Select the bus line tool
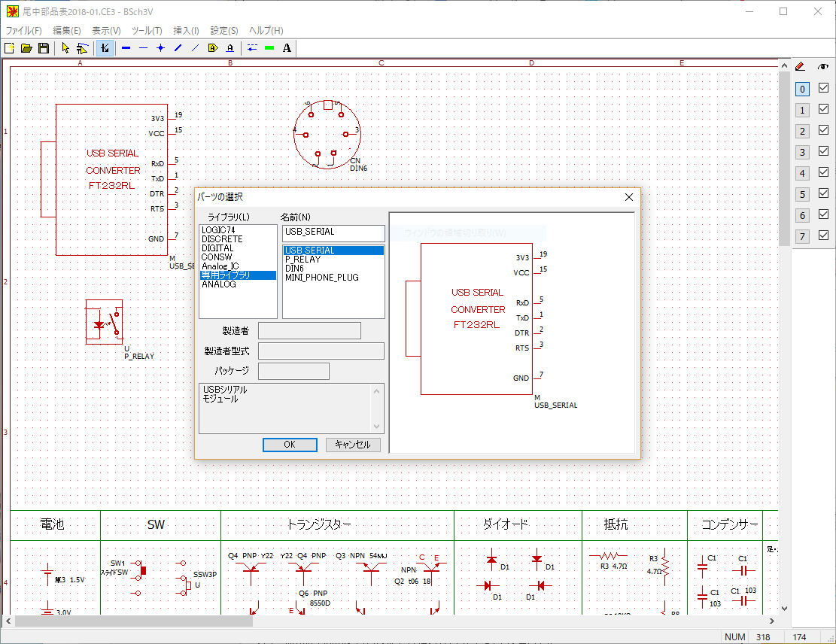 (x=126, y=47)
